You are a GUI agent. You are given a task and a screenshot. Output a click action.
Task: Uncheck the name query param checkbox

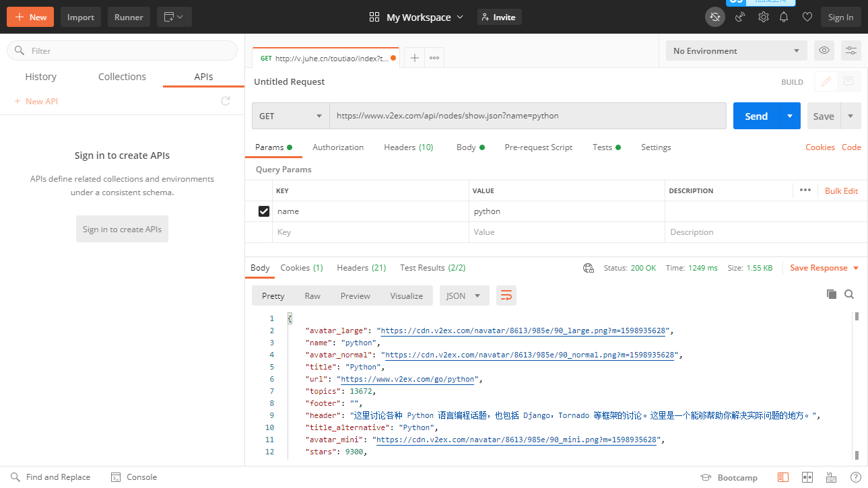(264, 211)
